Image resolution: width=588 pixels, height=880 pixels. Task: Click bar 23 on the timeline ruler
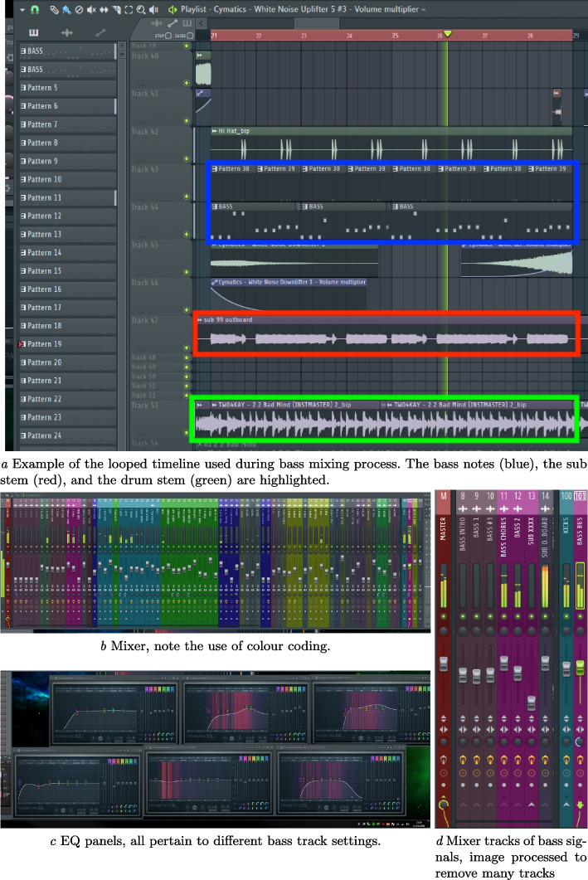pos(304,36)
